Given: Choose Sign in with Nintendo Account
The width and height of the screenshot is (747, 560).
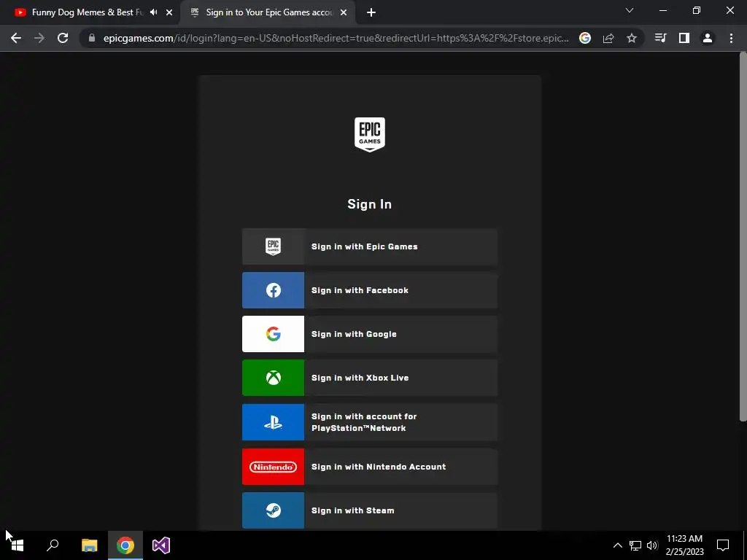Looking at the screenshot, I should [x=370, y=467].
